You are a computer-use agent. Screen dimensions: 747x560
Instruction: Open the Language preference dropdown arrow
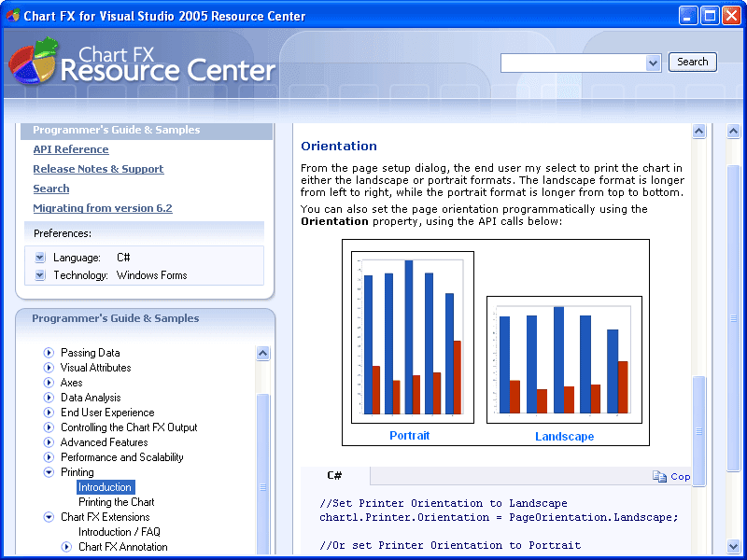point(40,258)
